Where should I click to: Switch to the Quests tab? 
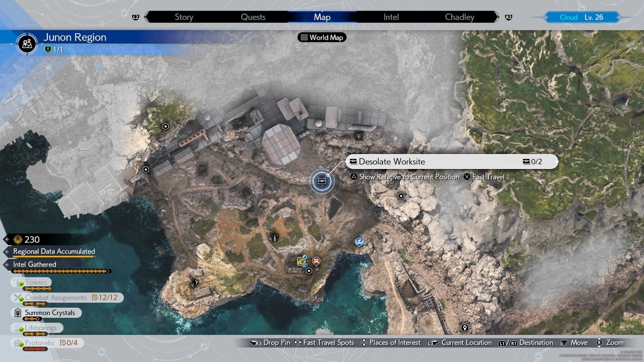tap(253, 17)
